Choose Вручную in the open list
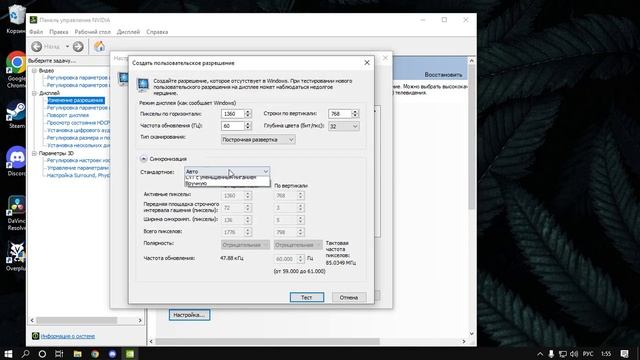Image resolution: width=640 pixels, height=360 pixels. (227, 184)
